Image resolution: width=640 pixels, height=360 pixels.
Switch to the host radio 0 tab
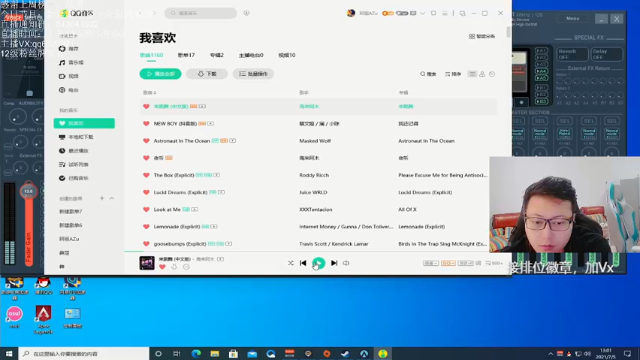point(251,55)
